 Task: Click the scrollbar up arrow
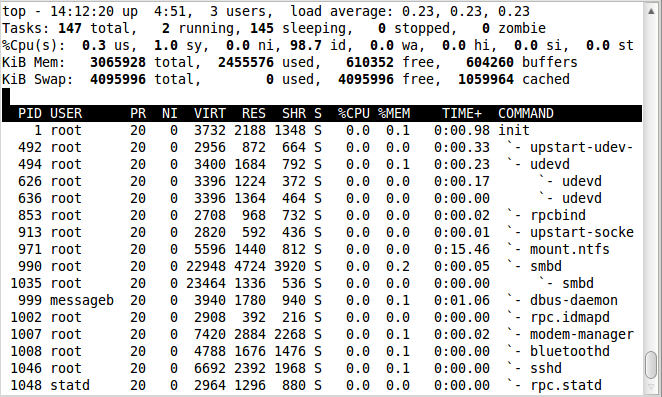coord(651,11)
